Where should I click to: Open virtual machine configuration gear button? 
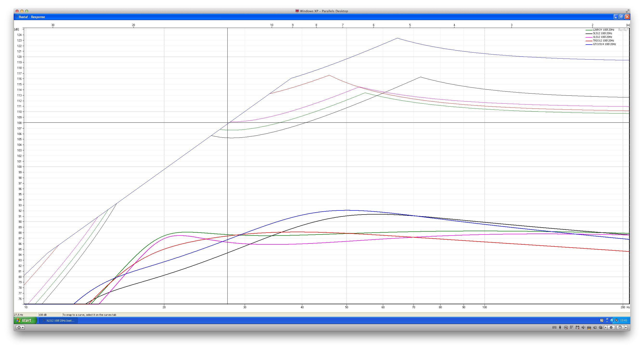611,327
